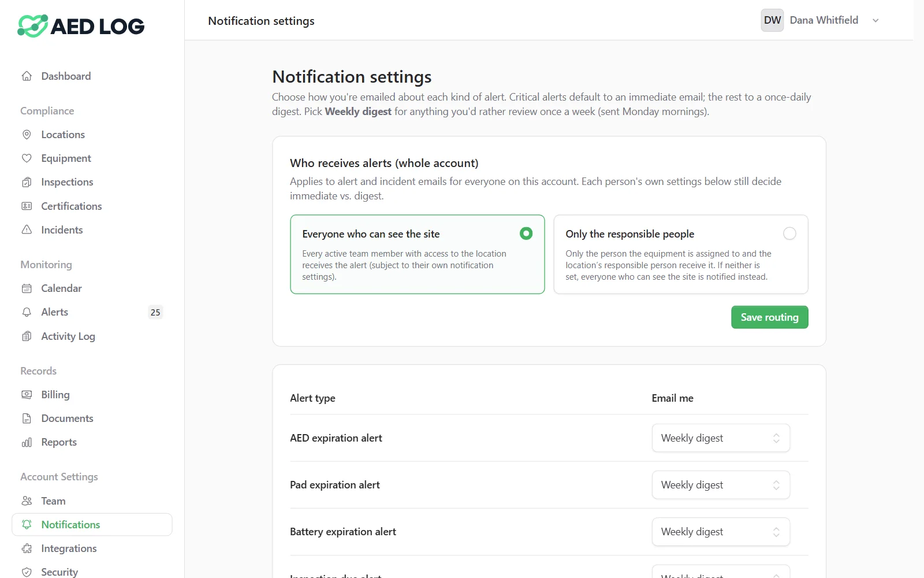Screen dimensions: 924x578
Task: Click the Notifications bell icon in sidebar
Action: click(x=27, y=525)
